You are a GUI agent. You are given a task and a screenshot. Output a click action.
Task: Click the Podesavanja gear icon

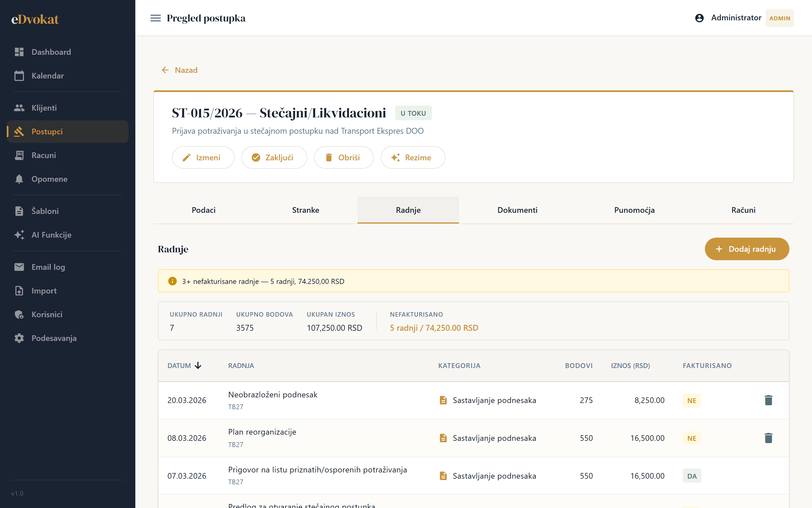(19, 338)
